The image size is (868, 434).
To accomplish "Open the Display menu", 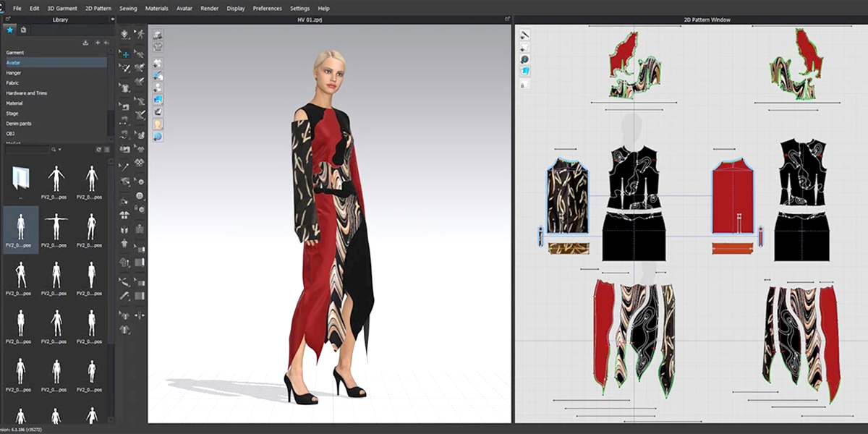I will point(236,8).
